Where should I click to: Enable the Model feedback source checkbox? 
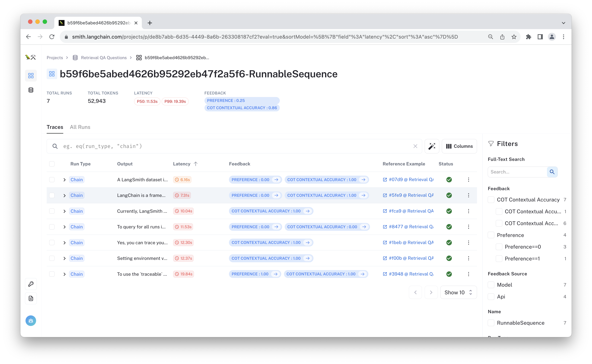pyautogui.click(x=491, y=285)
